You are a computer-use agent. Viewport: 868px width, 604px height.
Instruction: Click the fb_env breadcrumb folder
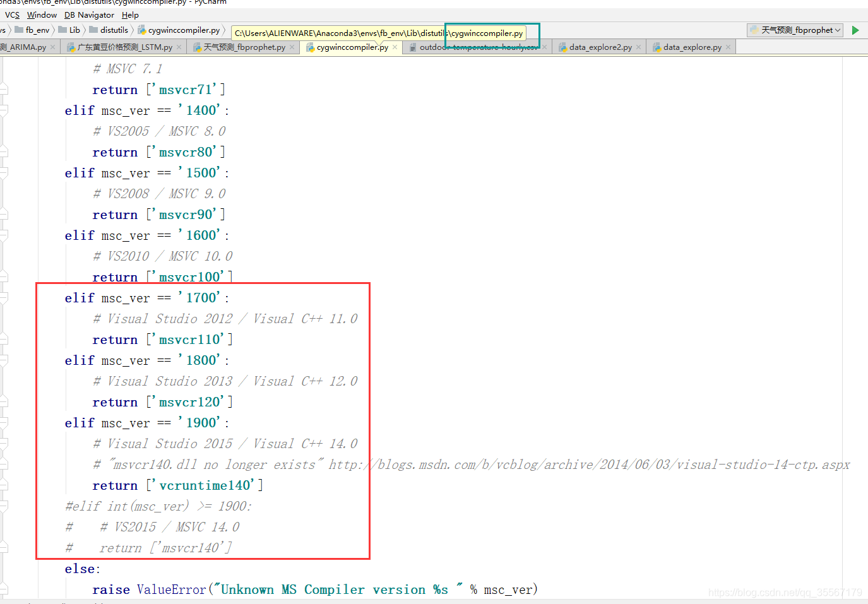point(37,30)
